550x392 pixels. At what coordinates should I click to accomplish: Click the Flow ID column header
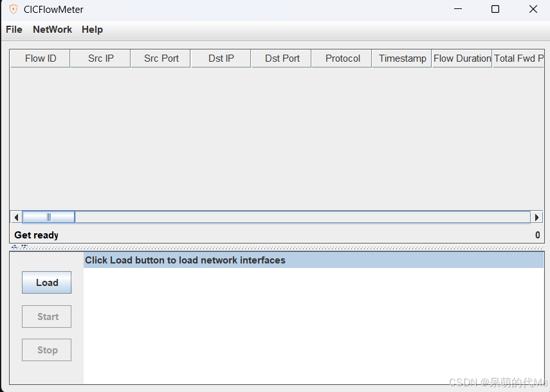(41, 58)
